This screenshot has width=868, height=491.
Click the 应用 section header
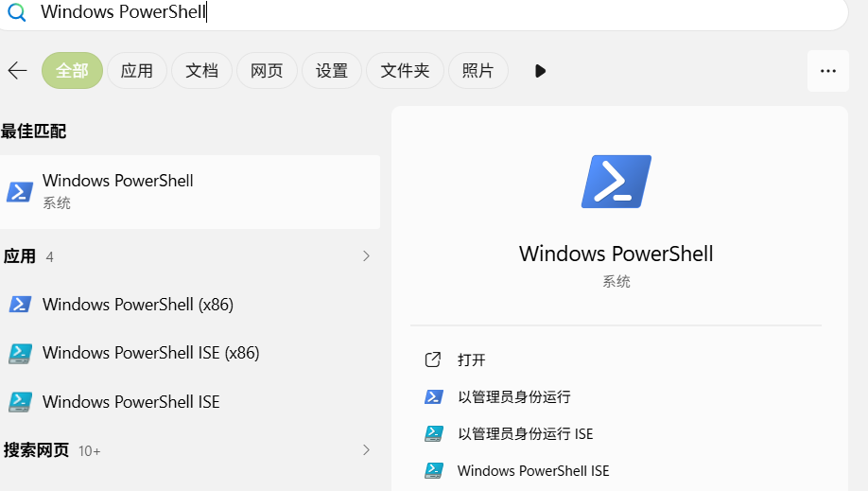pos(19,256)
